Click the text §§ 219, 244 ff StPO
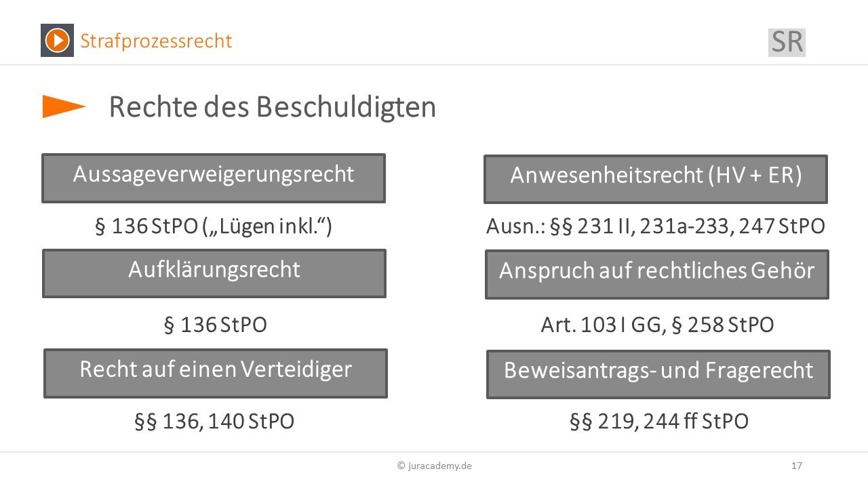 (659, 422)
